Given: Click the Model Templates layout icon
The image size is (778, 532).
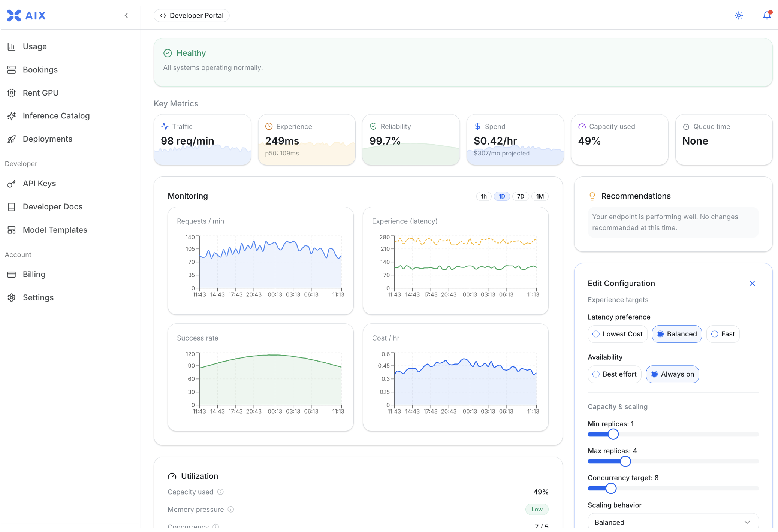Looking at the screenshot, I should click(x=12, y=230).
